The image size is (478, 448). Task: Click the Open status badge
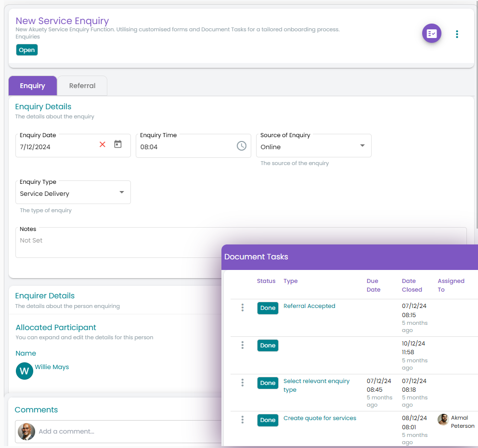coord(27,50)
